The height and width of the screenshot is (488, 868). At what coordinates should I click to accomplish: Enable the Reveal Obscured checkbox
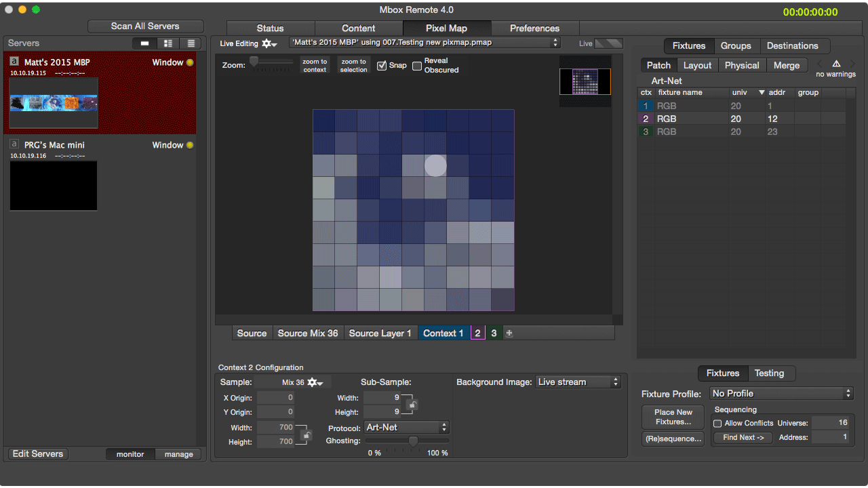point(417,66)
